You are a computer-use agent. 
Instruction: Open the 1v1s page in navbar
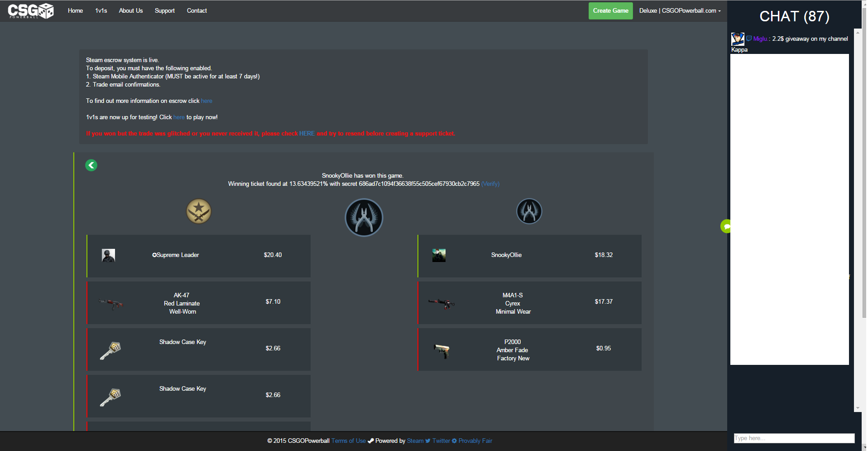pos(101,11)
